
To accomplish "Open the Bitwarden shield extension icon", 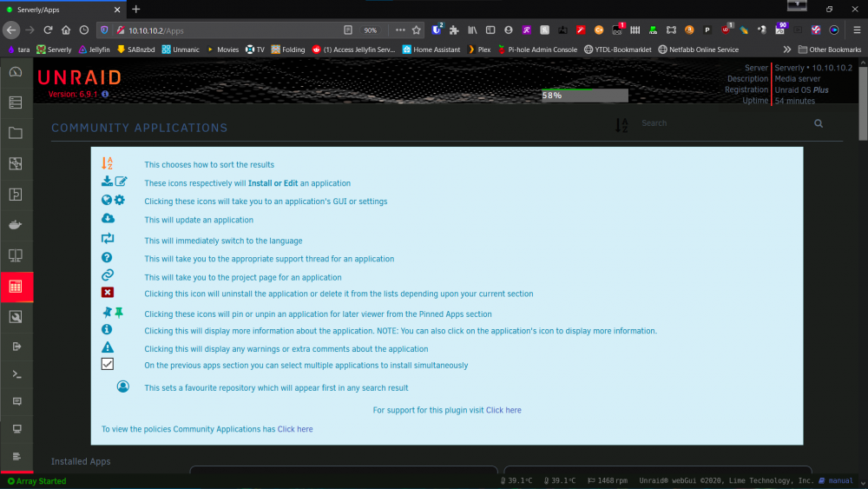I will click(437, 30).
